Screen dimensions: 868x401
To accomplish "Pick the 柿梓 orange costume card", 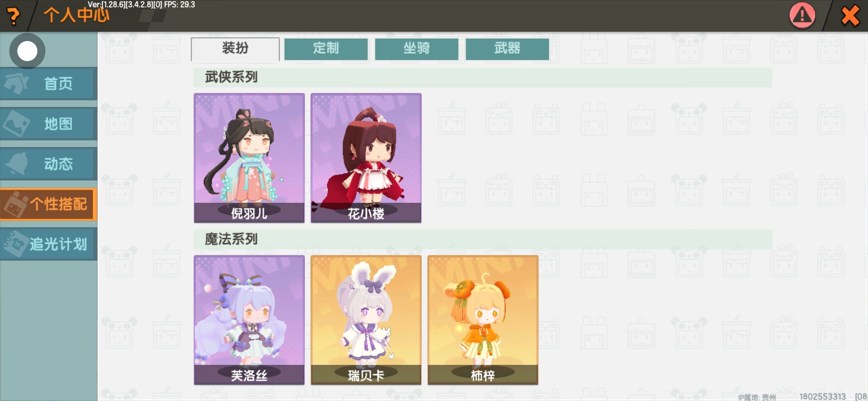I will coord(483,320).
